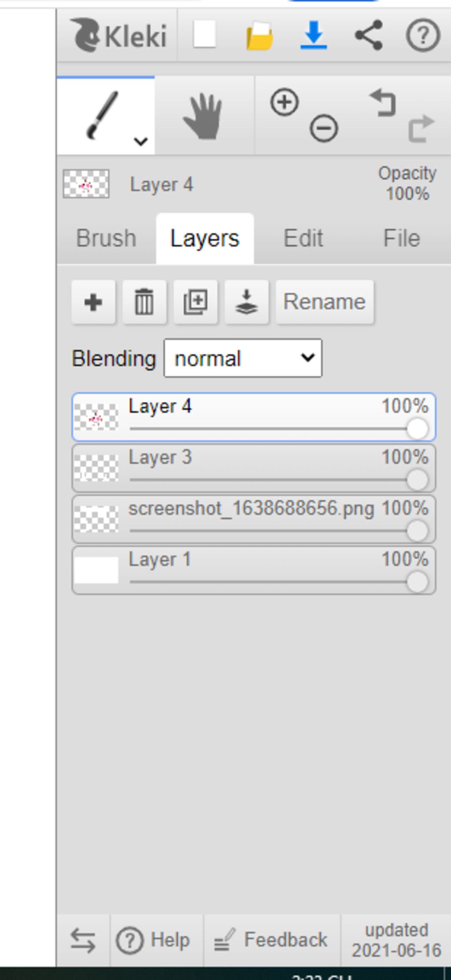Switch to the Edit tab

[x=303, y=239]
